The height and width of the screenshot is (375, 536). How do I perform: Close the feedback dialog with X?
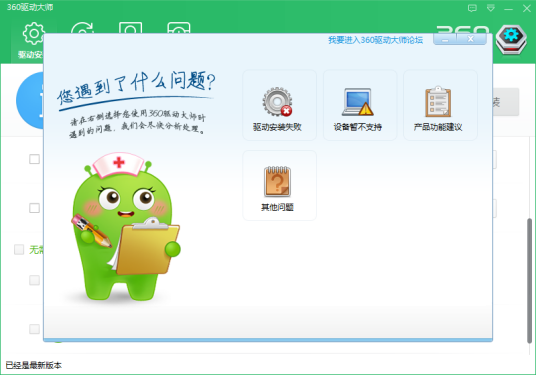coord(471,39)
